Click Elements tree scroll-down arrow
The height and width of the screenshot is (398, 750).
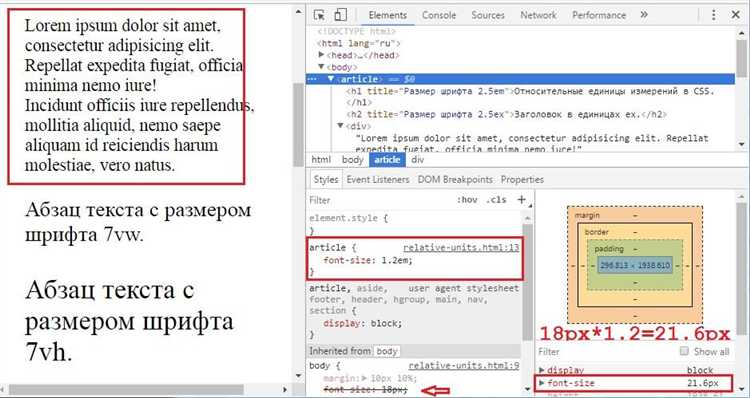[x=741, y=144]
